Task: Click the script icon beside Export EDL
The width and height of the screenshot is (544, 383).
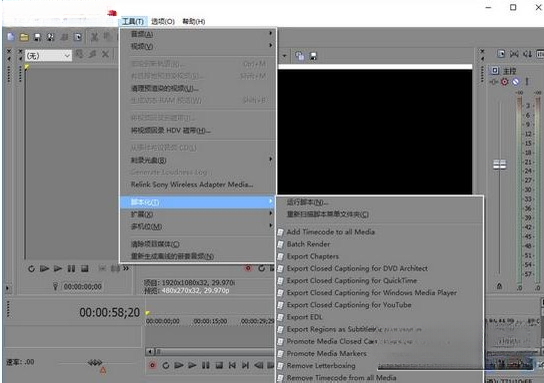Action: tap(281, 317)
